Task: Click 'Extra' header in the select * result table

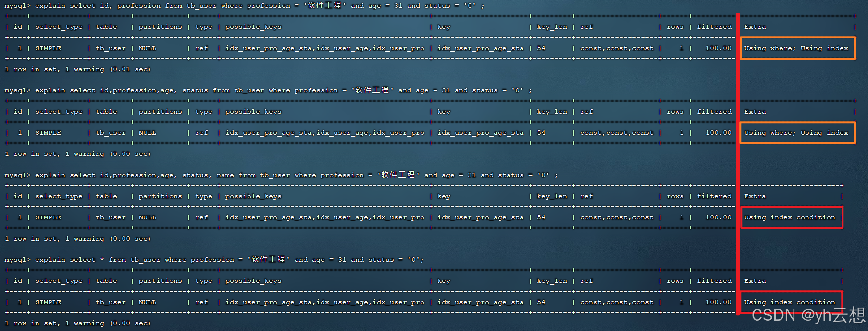Action: (x=755, y=281)
